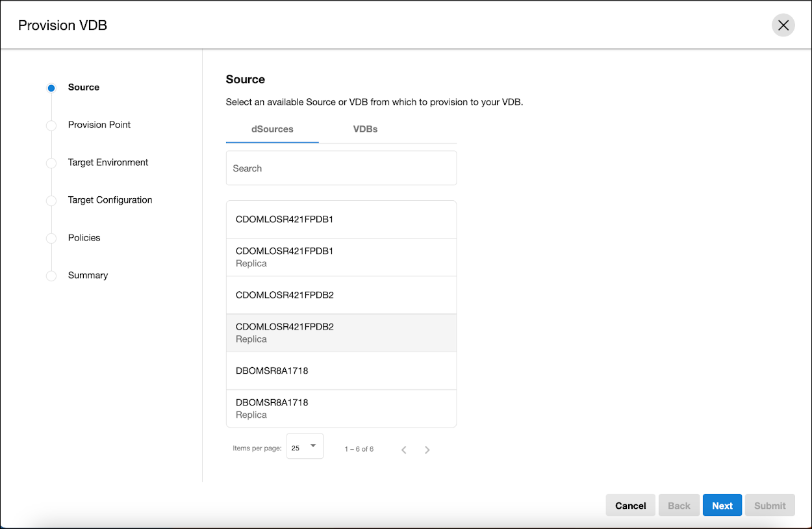Select the CDOMLOSR421FPDB2 Replica entry
Viewport: 812px width, 529px height.
click(x=341, y=333)
